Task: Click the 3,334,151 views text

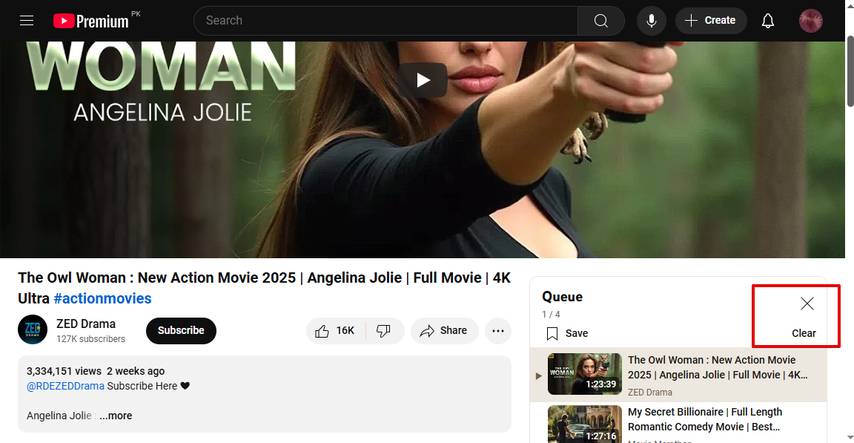Action: tap(64, 371)
